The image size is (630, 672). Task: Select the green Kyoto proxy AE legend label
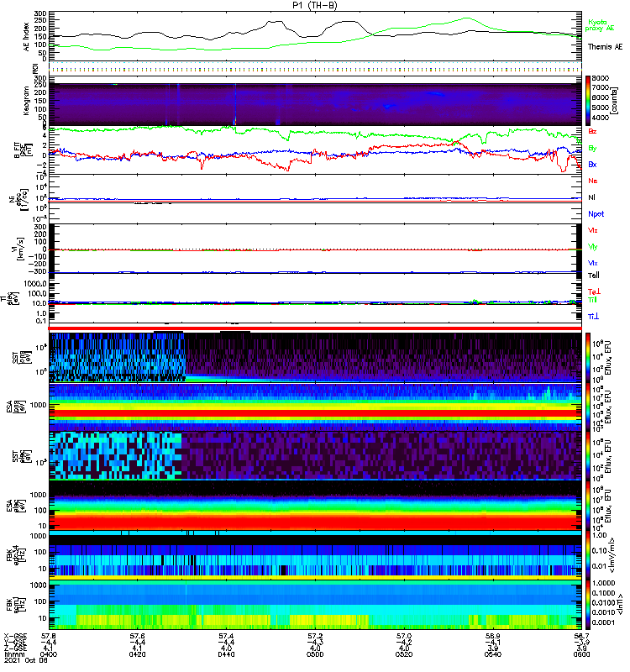(599, 25)
